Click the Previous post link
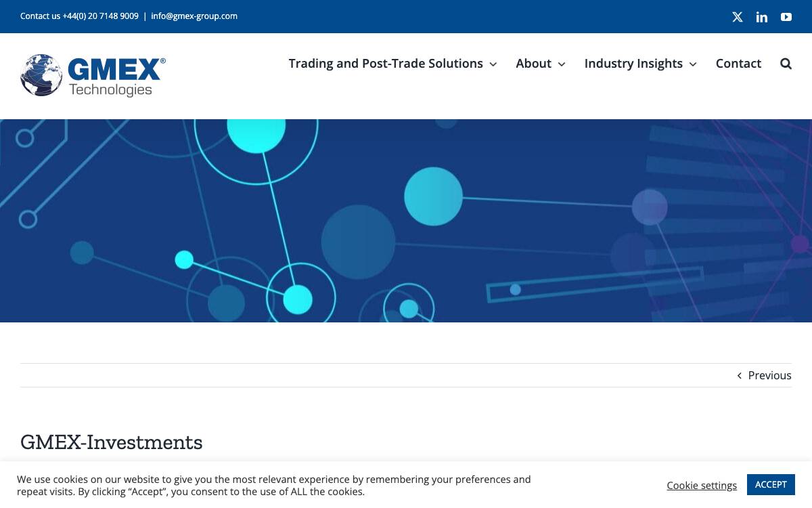Screen dimensions: 812x508 [x=769, y=375]
